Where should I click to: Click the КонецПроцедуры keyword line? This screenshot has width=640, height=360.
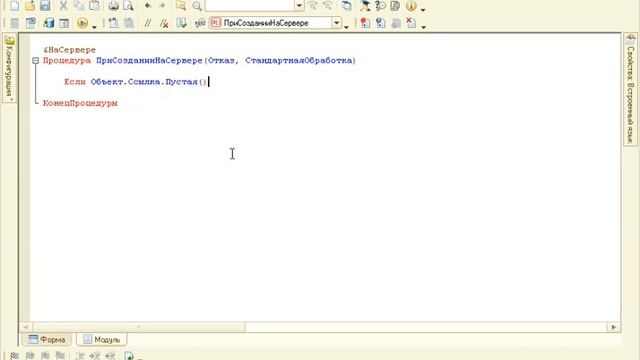pyautogui.click(x=80, y=103)
